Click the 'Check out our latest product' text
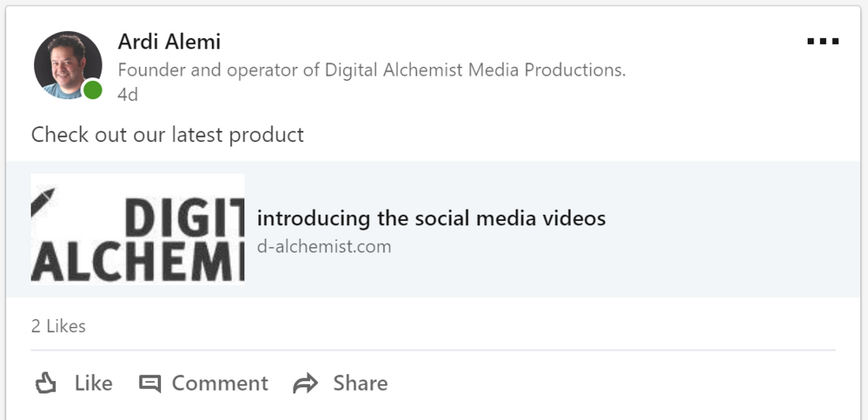The height and width of the screenshot is (420, 868). [168, 135]
